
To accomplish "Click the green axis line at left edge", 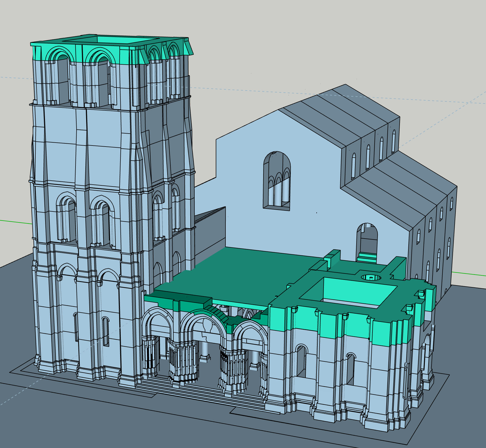I will click(16, 222).
